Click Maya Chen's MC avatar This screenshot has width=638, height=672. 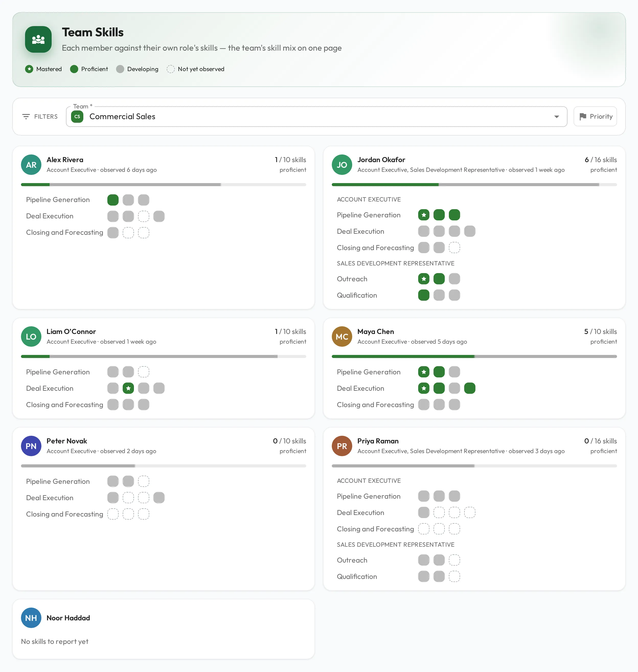point(342,337)
